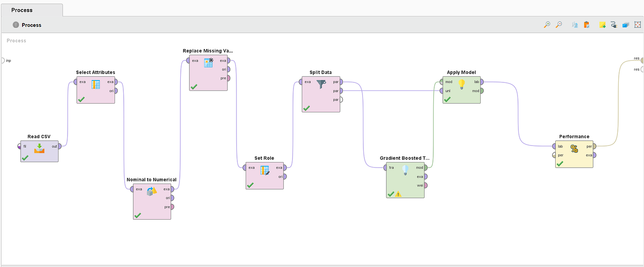Viewport: 644px width, 267px height.
Task: Click the 'pre' port of Nominal to Numerical
Action: pyautogui.click(x=172, y=207)
